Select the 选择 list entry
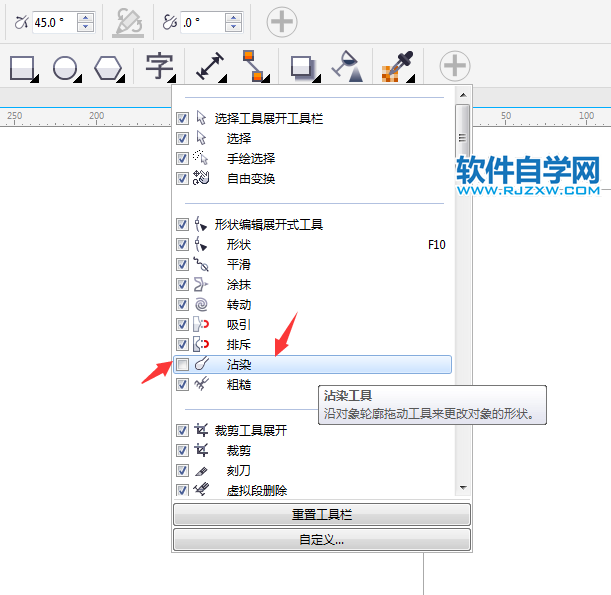Viewport: 611px width, 595px height. tap(312, 138)
